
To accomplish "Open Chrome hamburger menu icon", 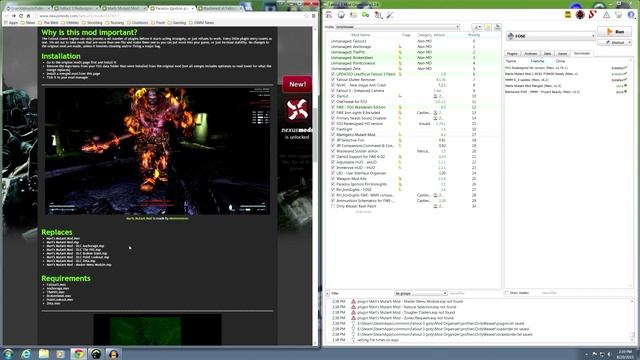I will pos(313,16).
